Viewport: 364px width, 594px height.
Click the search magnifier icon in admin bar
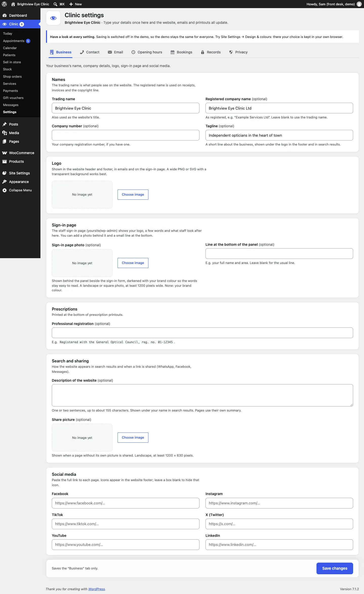click(55, 4)
